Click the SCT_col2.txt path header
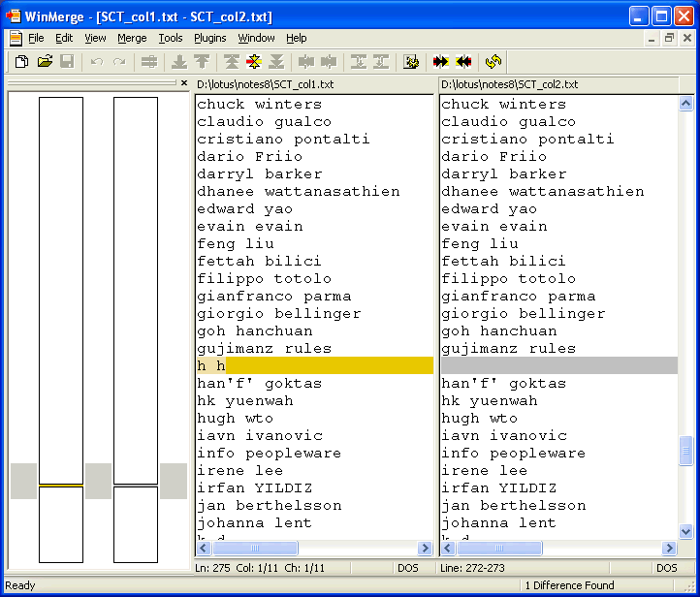 pyautogui.click(x=509, y=84)
